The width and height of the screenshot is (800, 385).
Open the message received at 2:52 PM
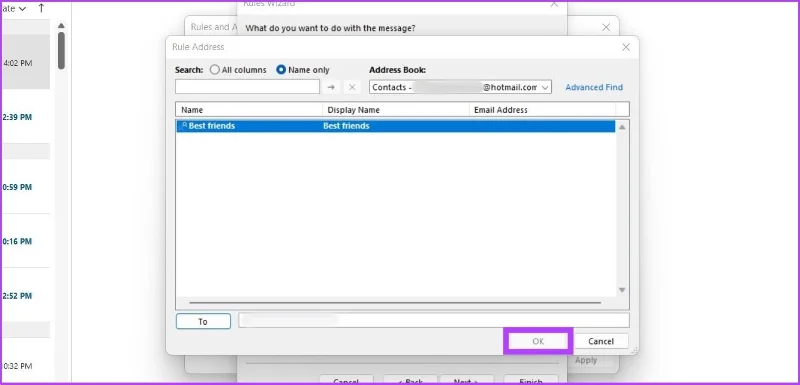27,295
